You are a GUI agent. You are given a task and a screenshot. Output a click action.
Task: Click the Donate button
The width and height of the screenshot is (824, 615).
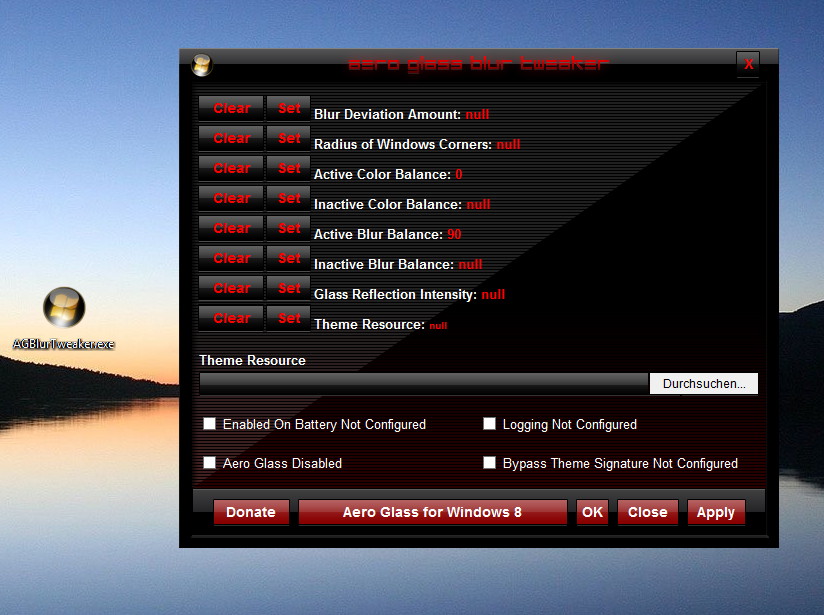pyautogui.click(x=251, y=512)
